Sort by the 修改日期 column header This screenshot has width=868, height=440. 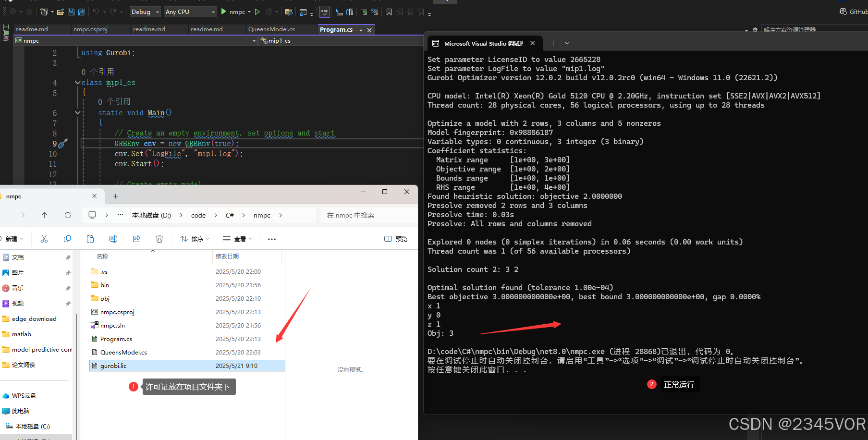tap(227, 257)
